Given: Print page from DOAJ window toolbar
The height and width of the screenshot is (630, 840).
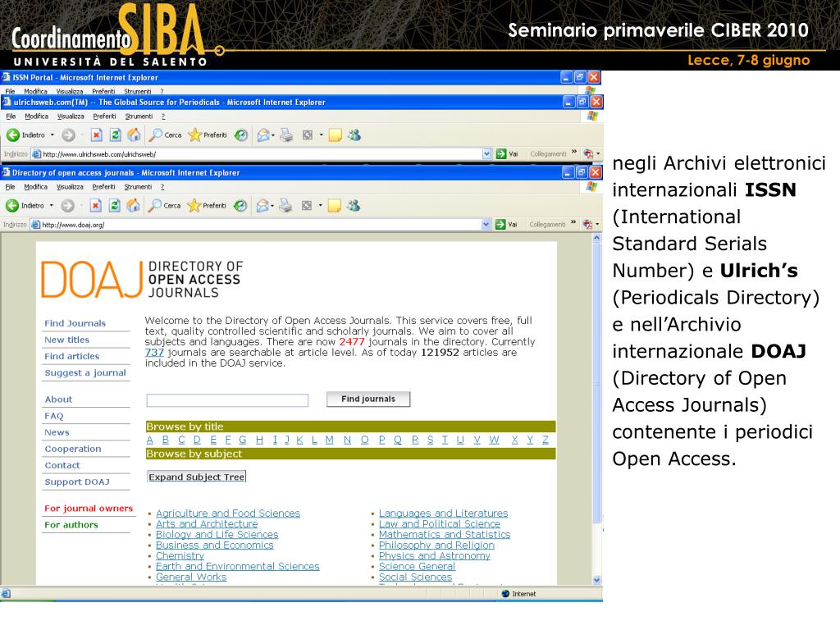Looking at the screenshot, I should [x=285, y=205].
